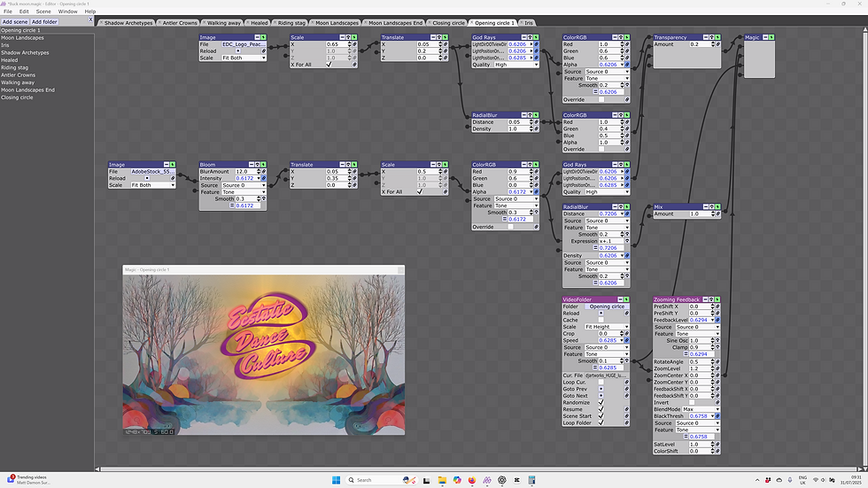
Task: Switch to the Shadow Archetypes tab
Action: (128, 23)
